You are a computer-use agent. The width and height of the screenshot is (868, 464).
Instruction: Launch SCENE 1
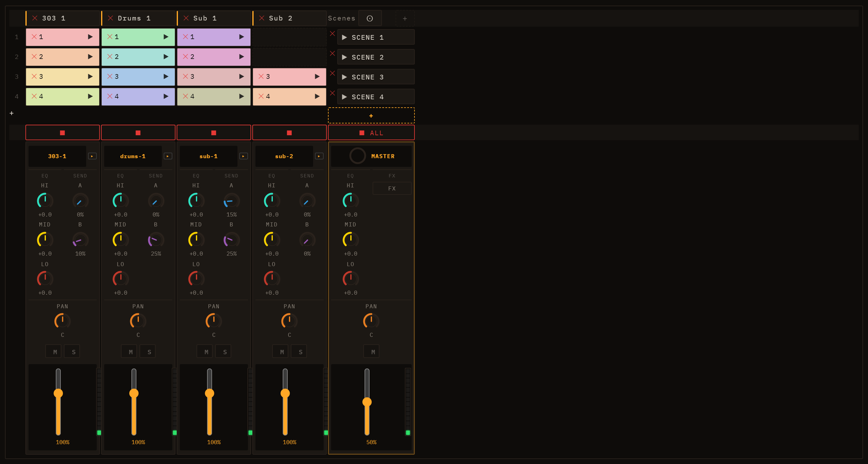(376, 37)
